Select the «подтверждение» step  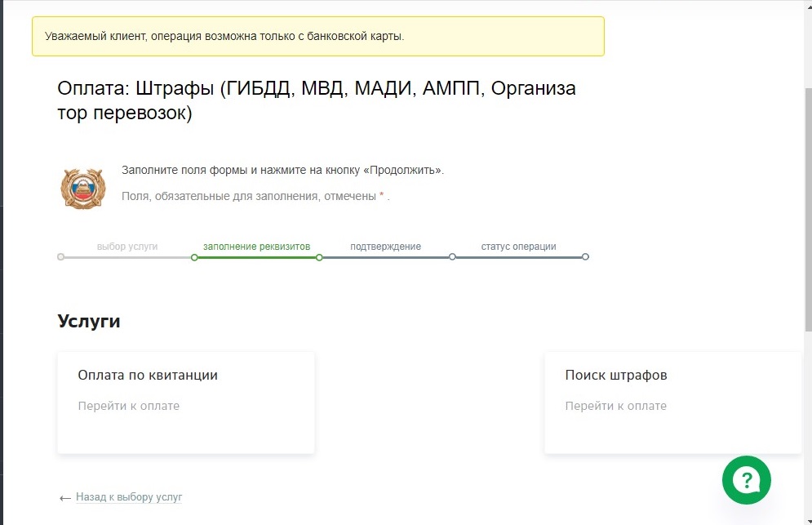[x=385, y=246]
